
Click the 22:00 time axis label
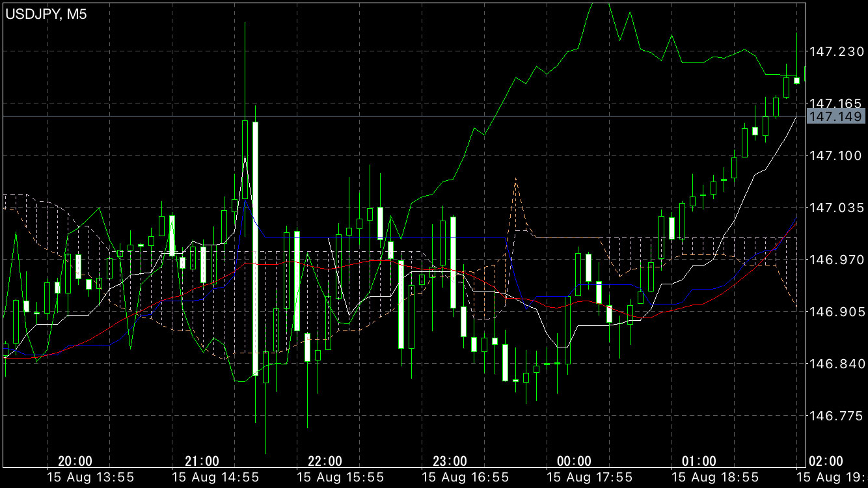[x=325, y=461]
